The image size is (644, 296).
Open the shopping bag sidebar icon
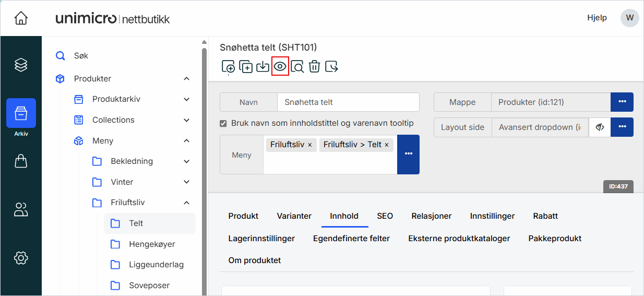[21, 161]
